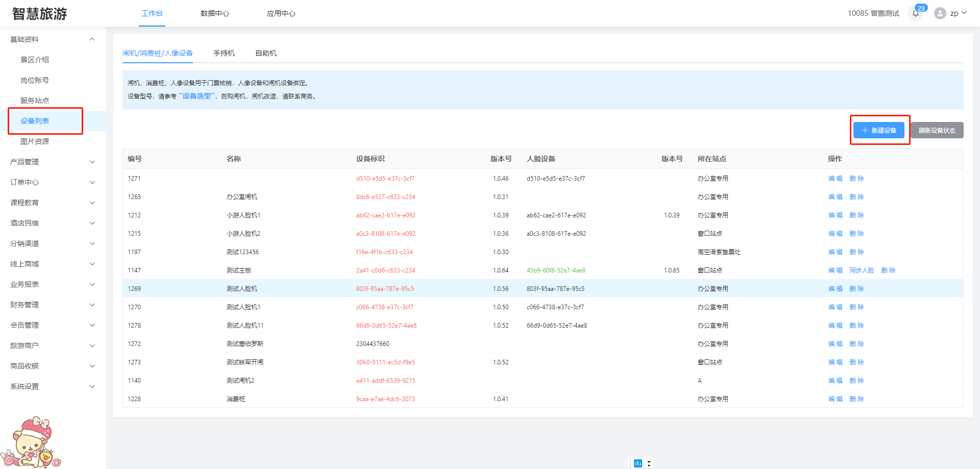Click 同步人脸 for device 1147

tap(862, 270)
